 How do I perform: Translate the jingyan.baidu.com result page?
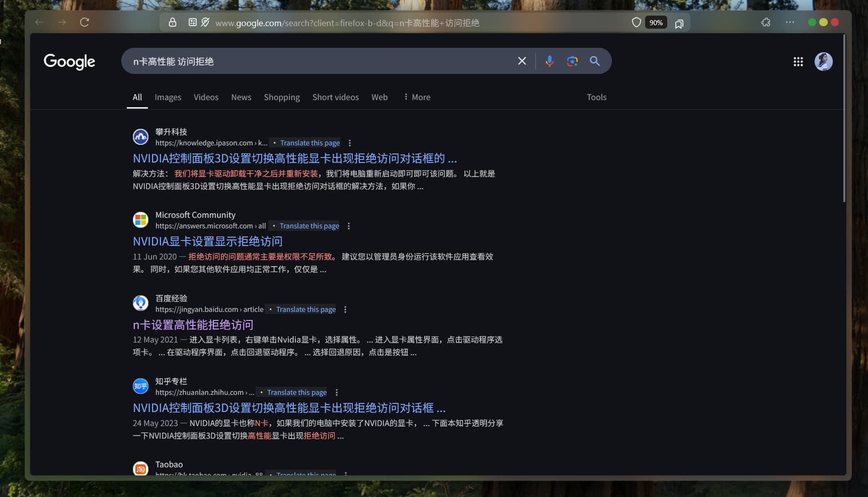click(x=306, y=309)
